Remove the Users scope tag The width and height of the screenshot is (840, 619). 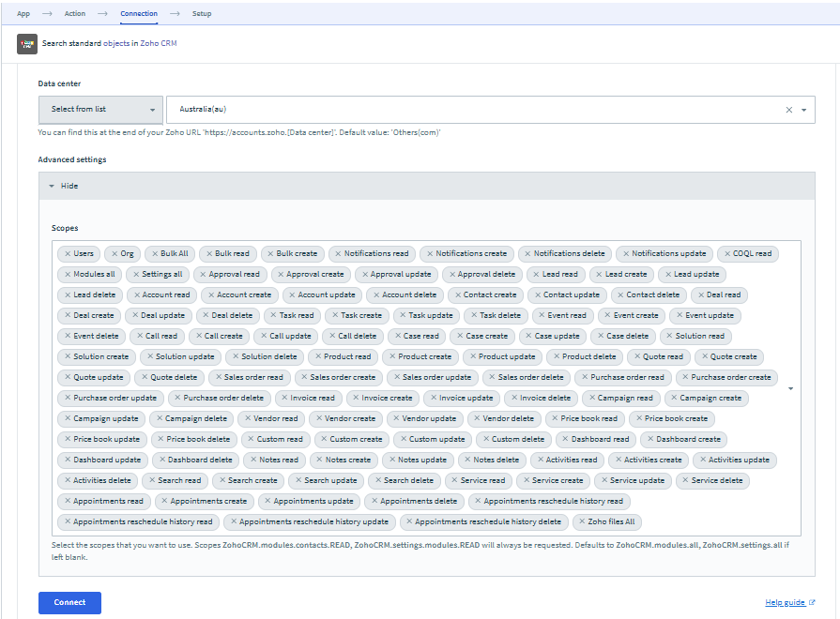click(68, 254)
